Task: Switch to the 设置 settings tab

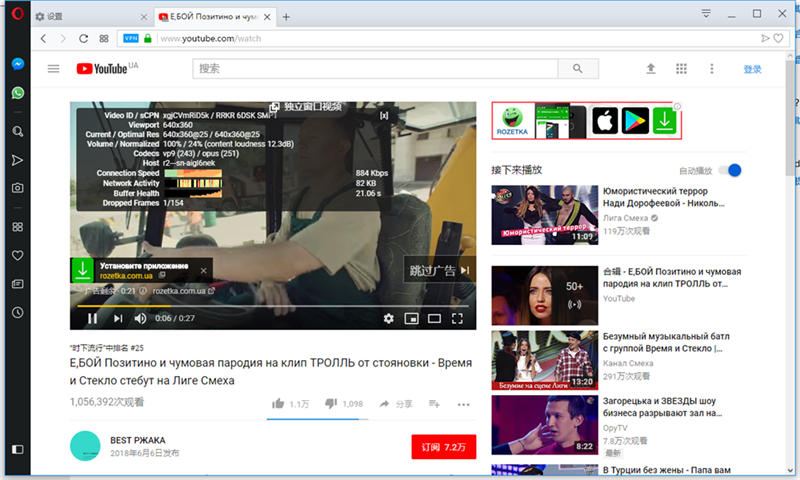Action: click(91, 17)
